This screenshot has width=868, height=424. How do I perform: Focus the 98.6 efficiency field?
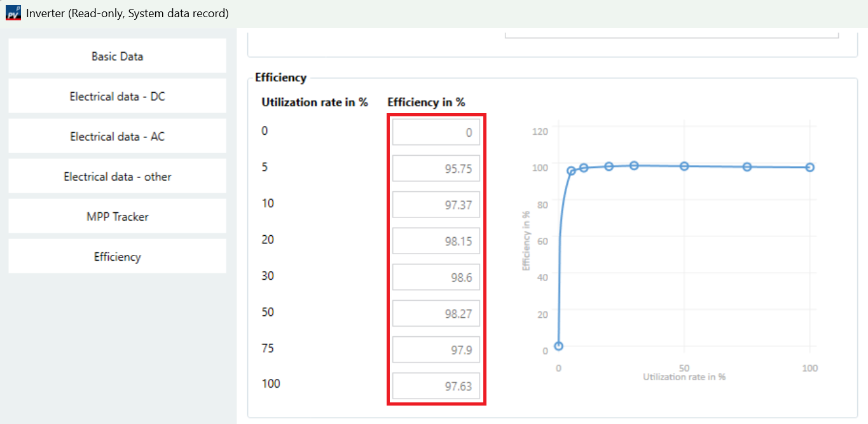(436, 277)
